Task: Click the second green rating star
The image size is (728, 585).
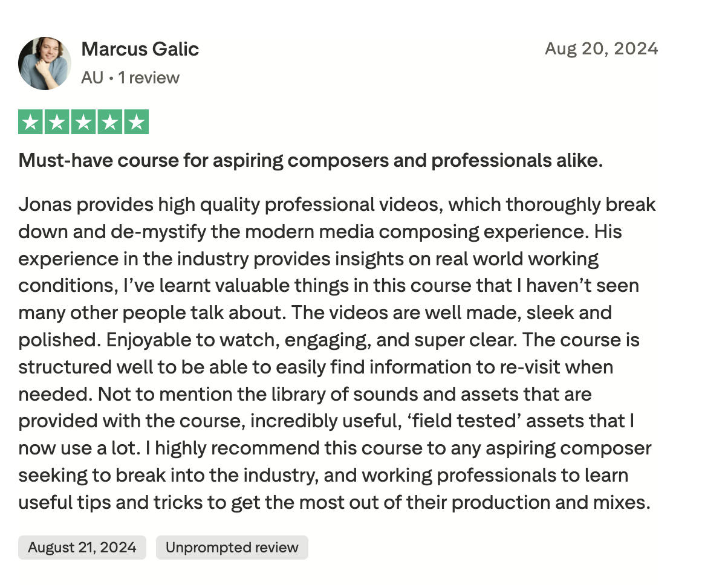Action: tap(57, 123)
